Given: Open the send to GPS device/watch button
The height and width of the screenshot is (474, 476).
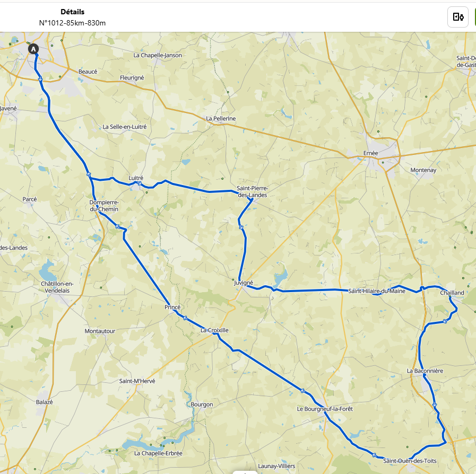Looking at the screenshot, I should point(458,17).
